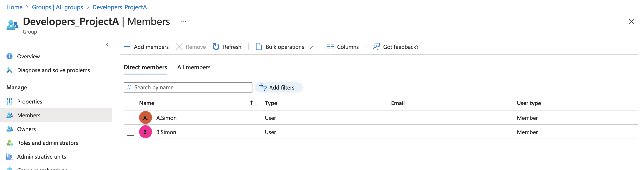Screen dimensions: 644x170
Task: Expand the Bulk operations dropdown chevron
Action: click(x=310, y=47)
